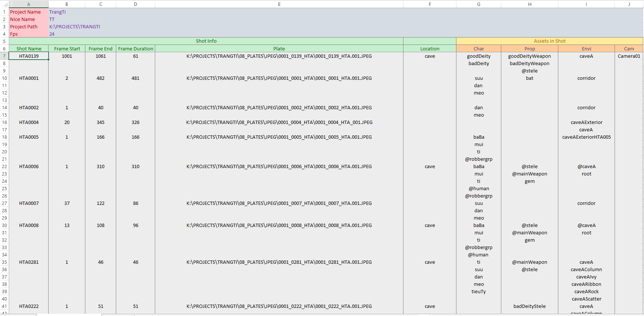Select the 'HTA0008' shot name cell
The height and width of the screenshot is (316, 644).
[x=29, y=225]
